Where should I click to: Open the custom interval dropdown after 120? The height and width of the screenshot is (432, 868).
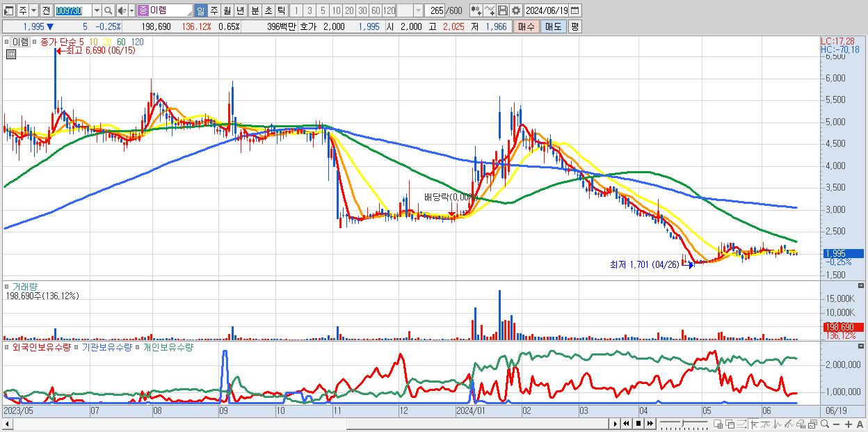[418, 10]
